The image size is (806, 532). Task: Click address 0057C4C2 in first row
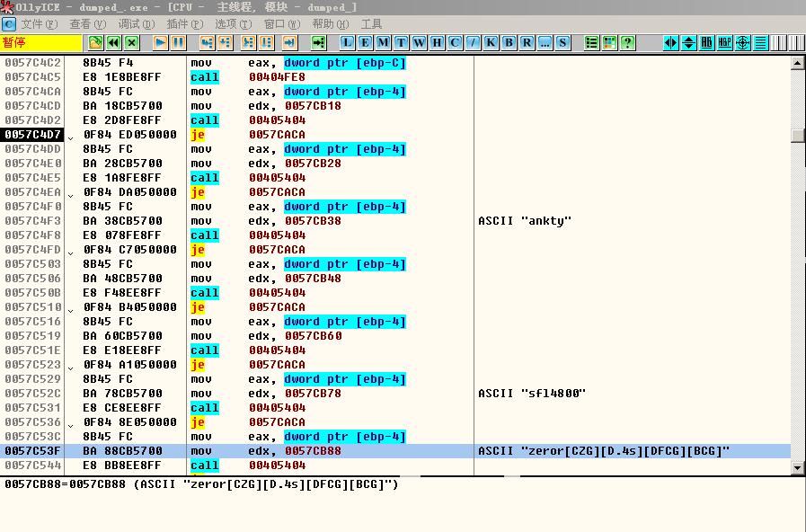coord(33,63)
